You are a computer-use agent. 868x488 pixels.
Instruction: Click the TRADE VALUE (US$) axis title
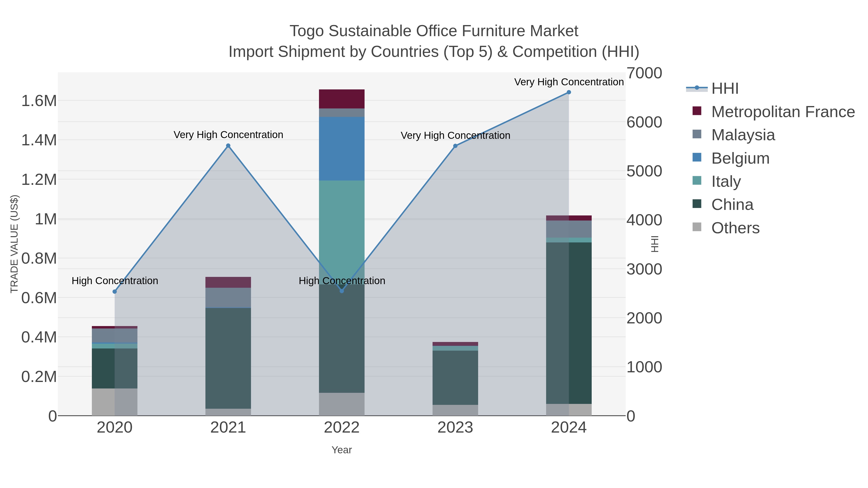(14, 244)
